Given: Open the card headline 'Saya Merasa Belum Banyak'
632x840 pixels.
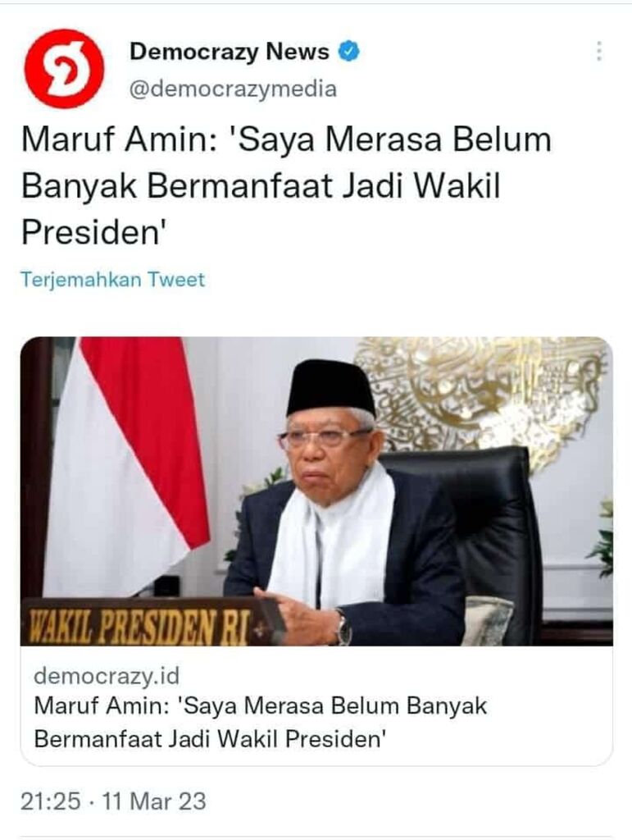Looking at the screenshot, I should pyautogui.click(x=261, y=722).
